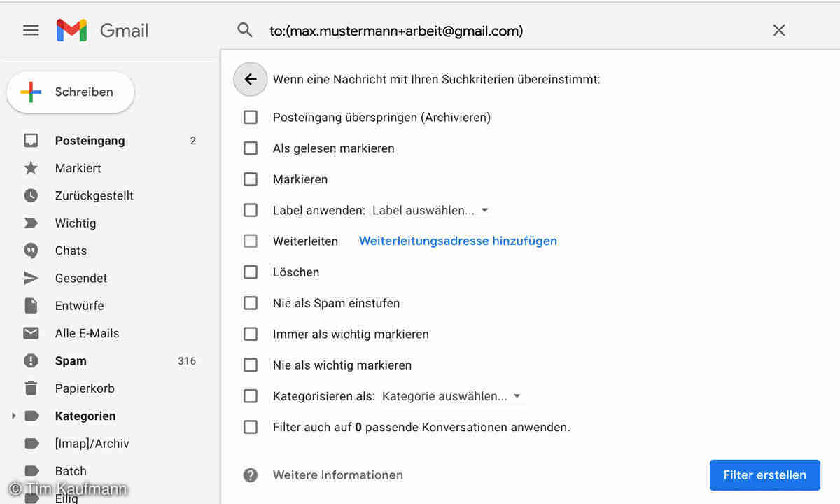
Task: Click the Filter erstellen button
Action: pyautogui.click(x=764, y=475)
